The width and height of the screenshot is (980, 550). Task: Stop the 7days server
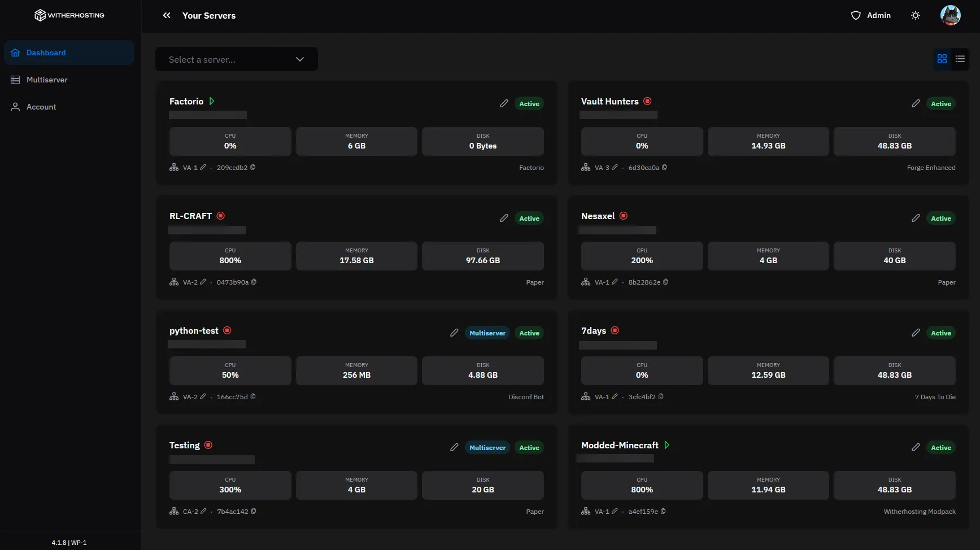(615, 330)
